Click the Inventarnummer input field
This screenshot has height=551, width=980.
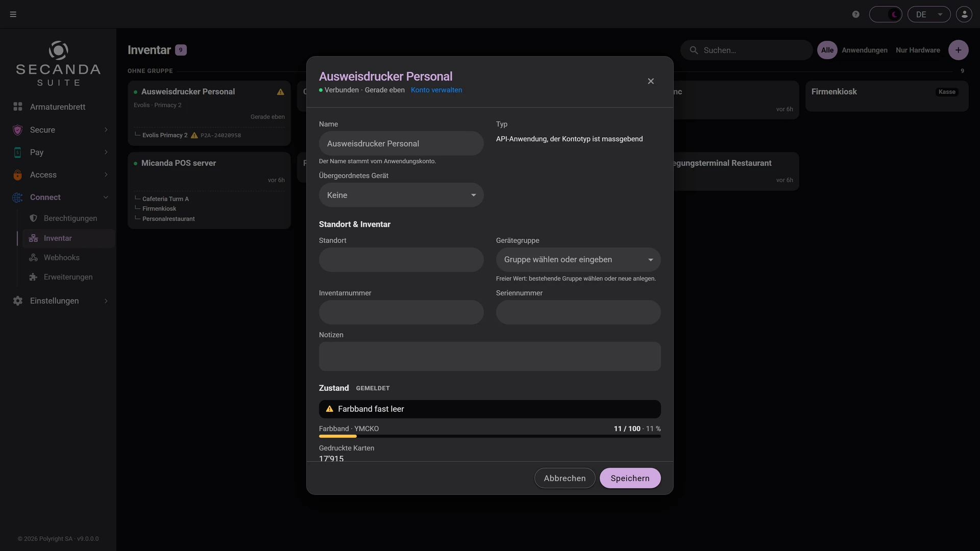(401, 312)
